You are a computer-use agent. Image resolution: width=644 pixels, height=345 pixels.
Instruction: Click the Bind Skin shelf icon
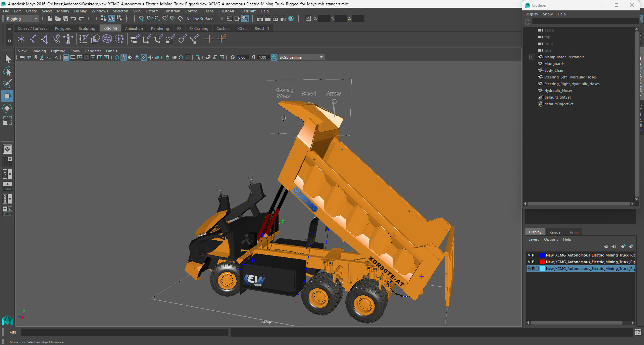pyautogui.click(x=56, y=39)
